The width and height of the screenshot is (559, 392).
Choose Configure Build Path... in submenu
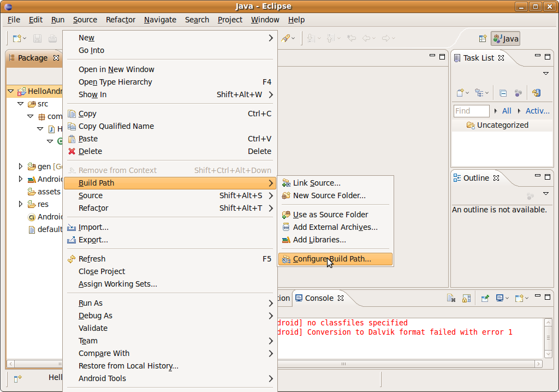(x=335, y=259)
